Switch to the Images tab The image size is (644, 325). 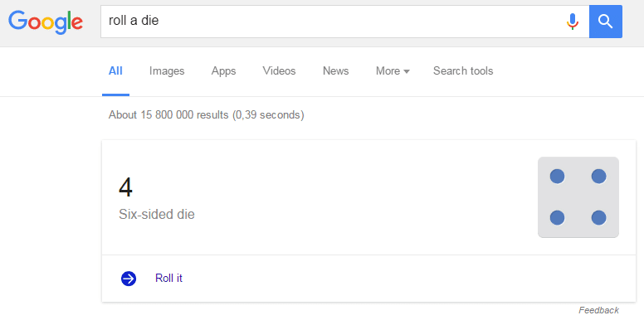click(167, 71)
